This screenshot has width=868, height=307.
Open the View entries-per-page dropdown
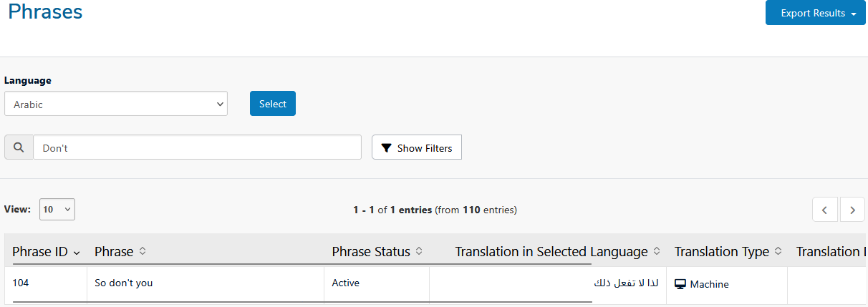[x=57, y=210]
